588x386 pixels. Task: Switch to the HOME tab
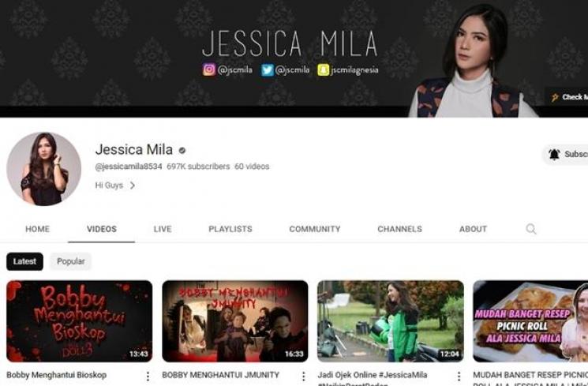pyautogui.click(x=38, y=229)
